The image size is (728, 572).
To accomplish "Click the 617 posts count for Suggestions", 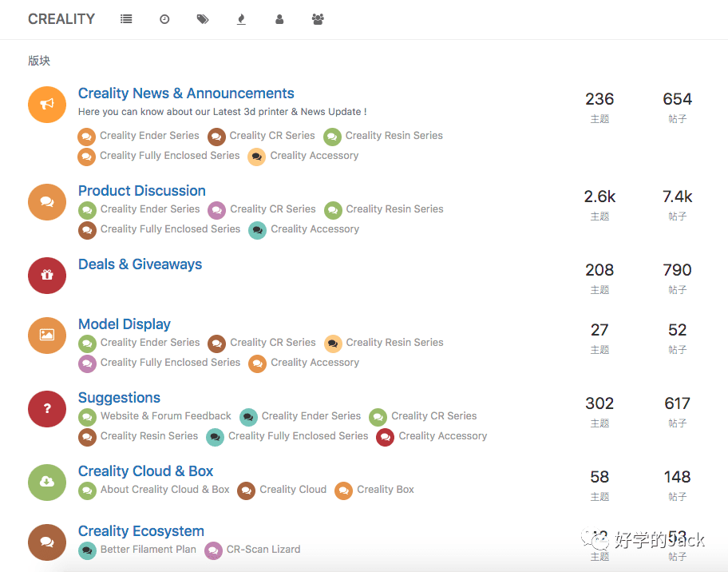I will coord(677,403).
